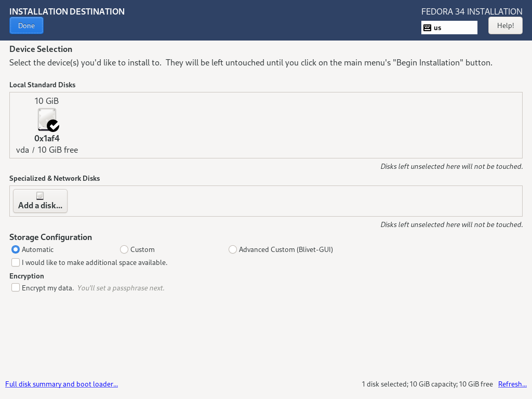
Task: Click the Encryption heading
Action: pos(27,276)
